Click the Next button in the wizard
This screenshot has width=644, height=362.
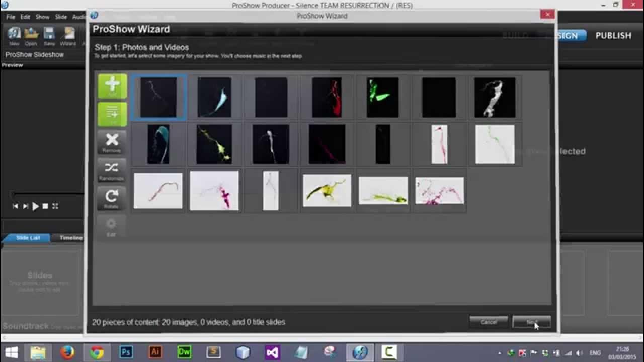[x=532, y=322]
